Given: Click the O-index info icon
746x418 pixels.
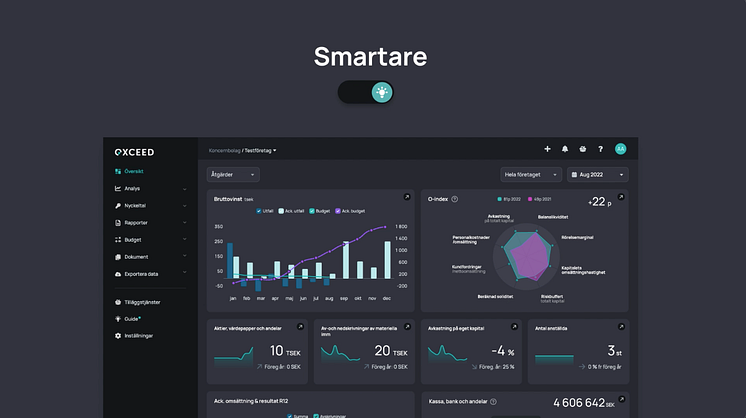Looking at the screenshot, I should coord(455,199).
